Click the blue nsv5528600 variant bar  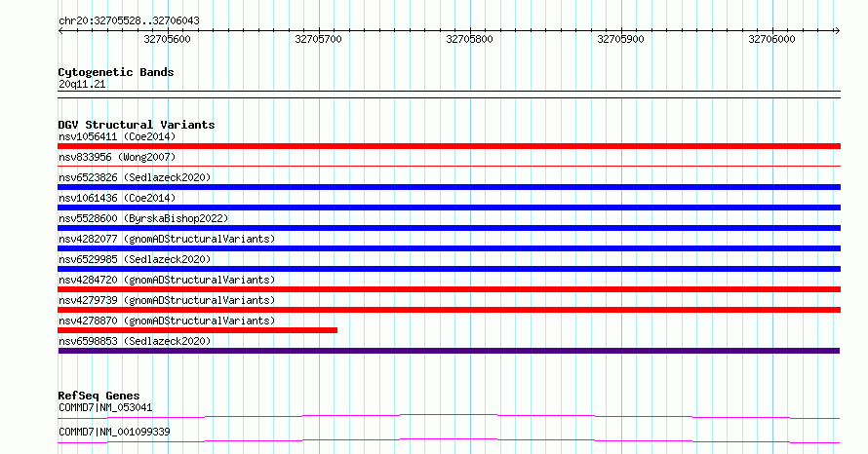coord(449,228)
